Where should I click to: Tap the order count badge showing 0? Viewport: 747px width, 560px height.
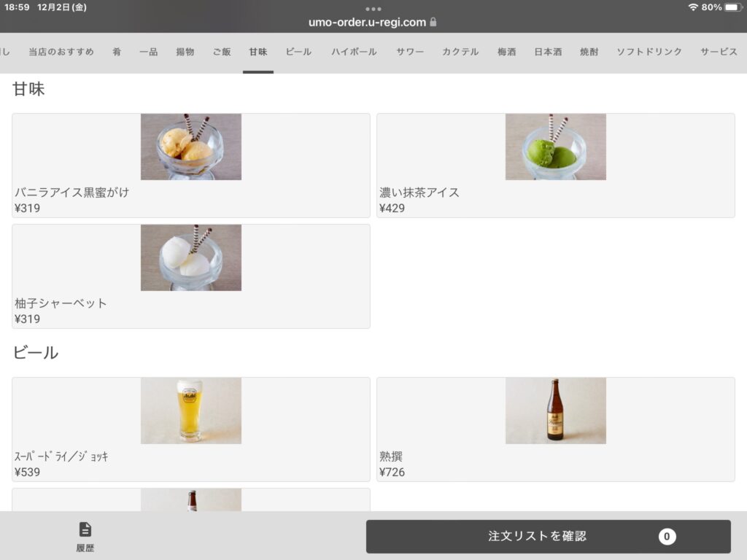tap(667, 537)
